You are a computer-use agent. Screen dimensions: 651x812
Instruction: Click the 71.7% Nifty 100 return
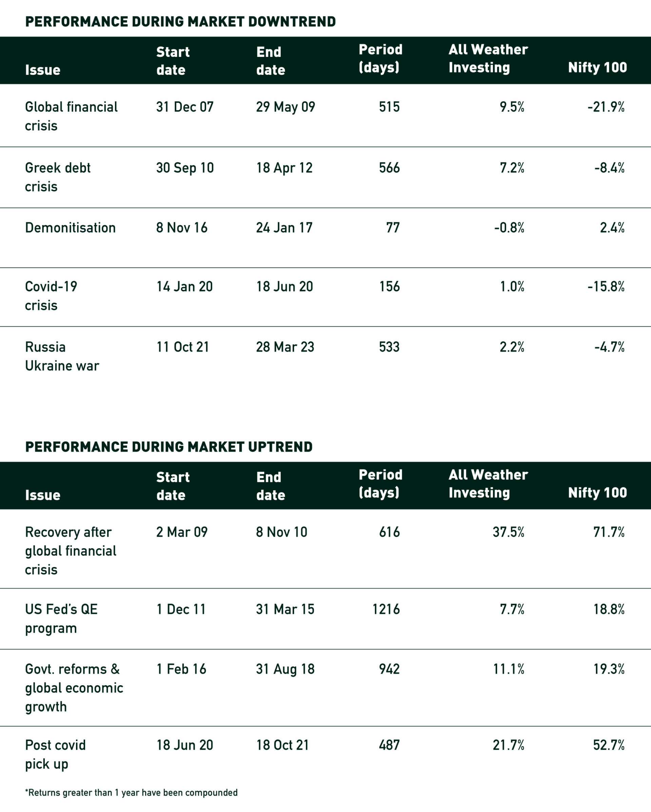point(609,532)
